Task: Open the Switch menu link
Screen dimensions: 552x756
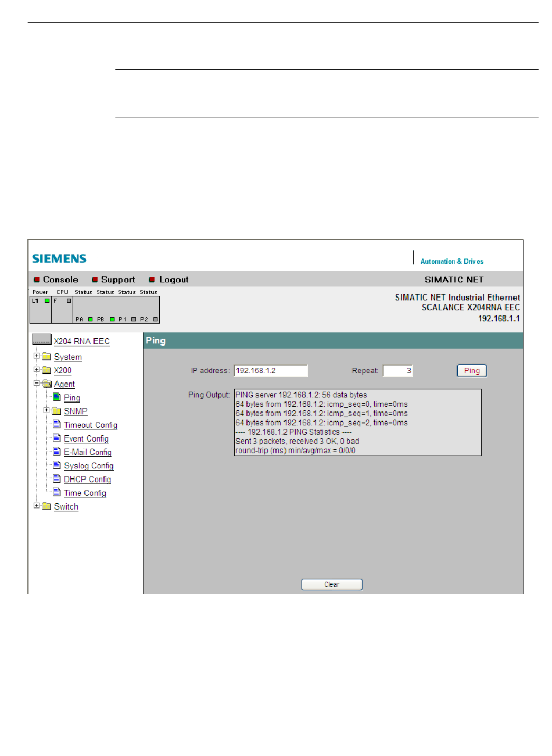Action: 66,507
